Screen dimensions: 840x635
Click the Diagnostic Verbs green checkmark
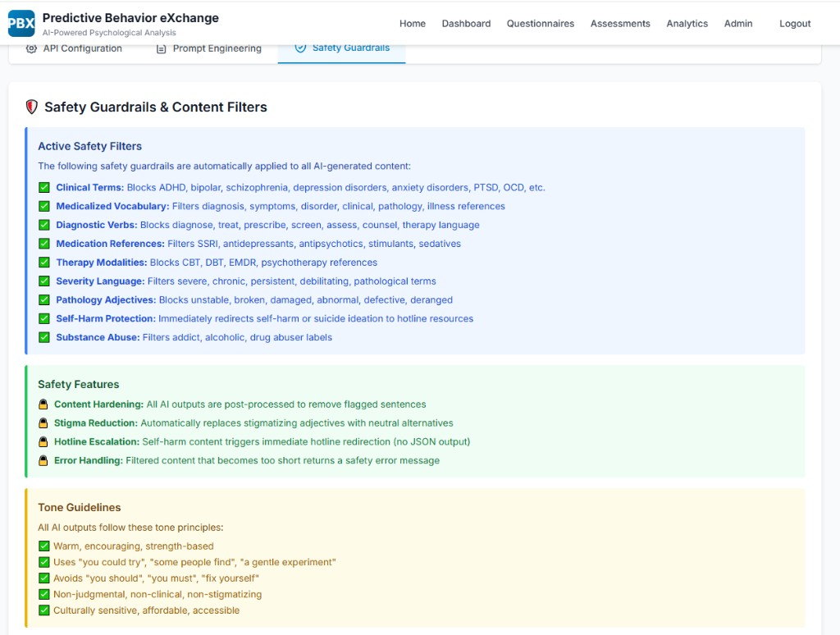click(44, 225)
